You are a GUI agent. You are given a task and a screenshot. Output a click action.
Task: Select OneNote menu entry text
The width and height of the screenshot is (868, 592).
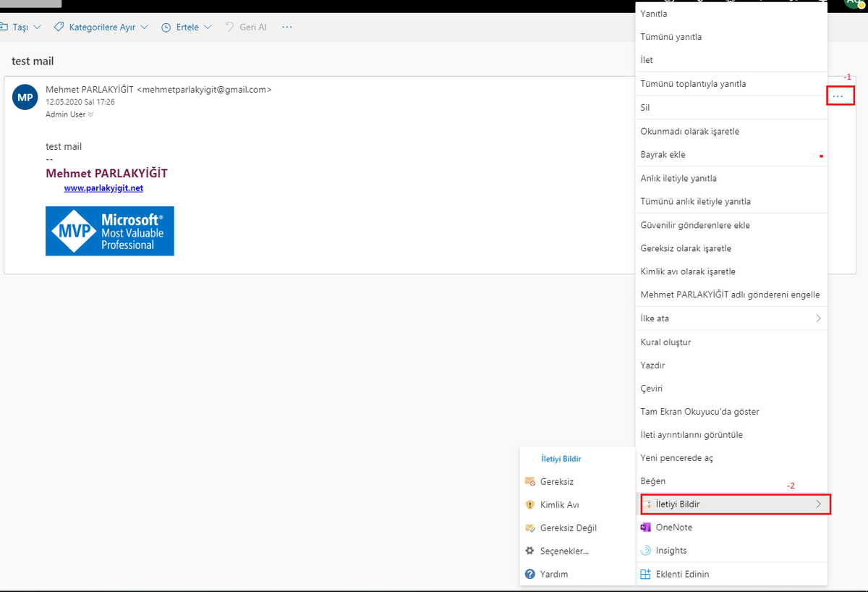pyautogui.click(x=673, y=528)
